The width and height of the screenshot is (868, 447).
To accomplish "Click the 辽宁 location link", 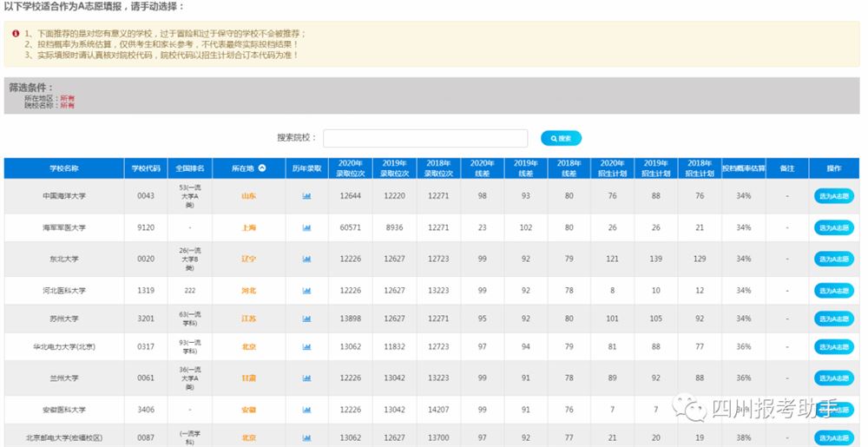I will click(x=248, y=259).
